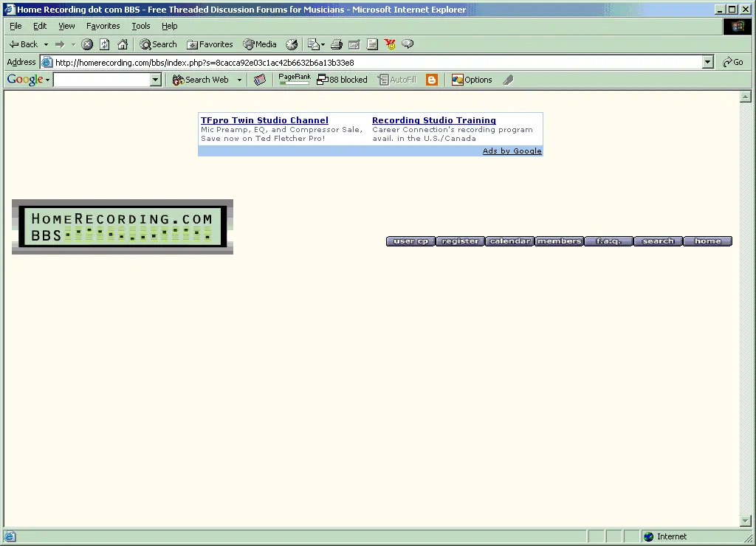Click the page icon in the Address bar
The width and height of the screenshot is (756, 546).
click(47, 62)
